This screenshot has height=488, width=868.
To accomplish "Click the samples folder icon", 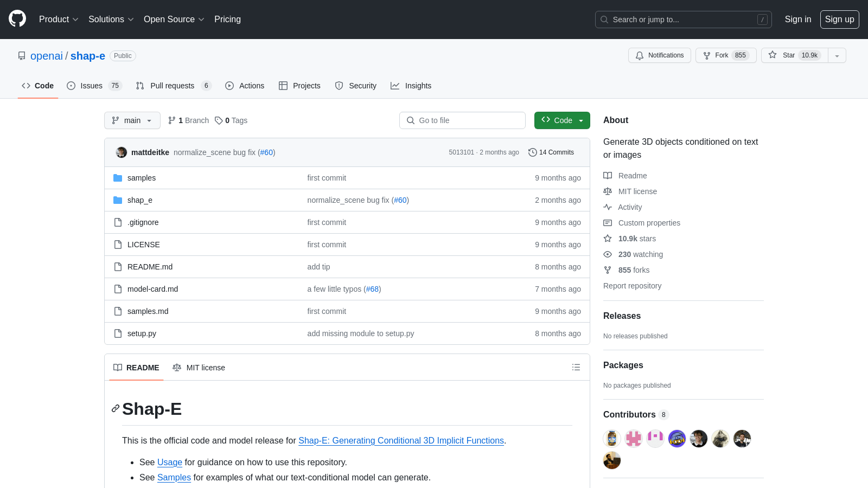I will [118, 178].
